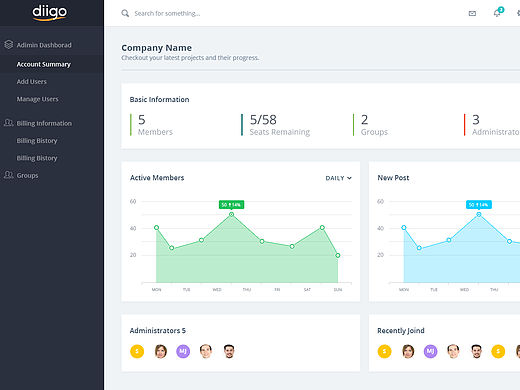Screen dimensions: 520x390
Task: Click the 50 ↑14% tooltip on Active Members
Action: click(x=231, y=204)
